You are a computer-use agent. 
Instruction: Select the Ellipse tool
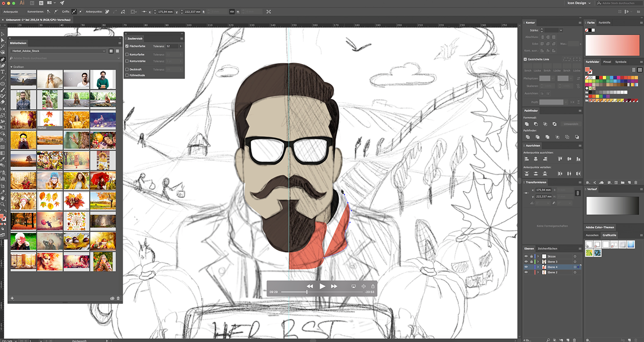(x=3, y=84)
